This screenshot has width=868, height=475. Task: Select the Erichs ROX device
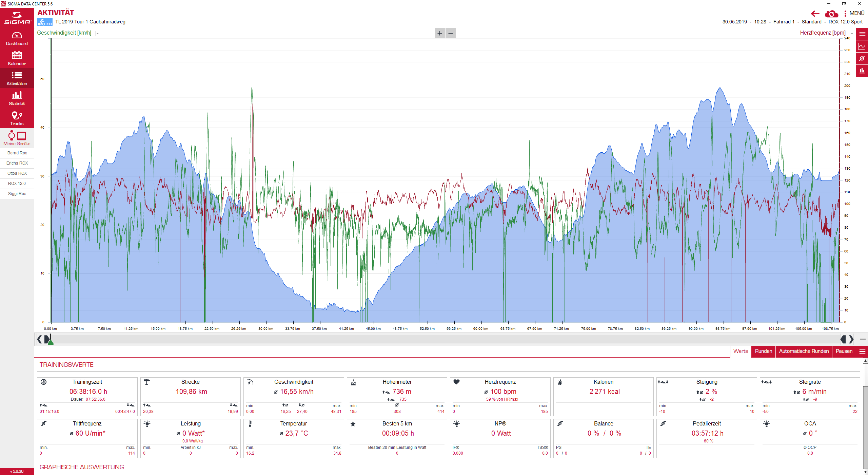(17, 163)
